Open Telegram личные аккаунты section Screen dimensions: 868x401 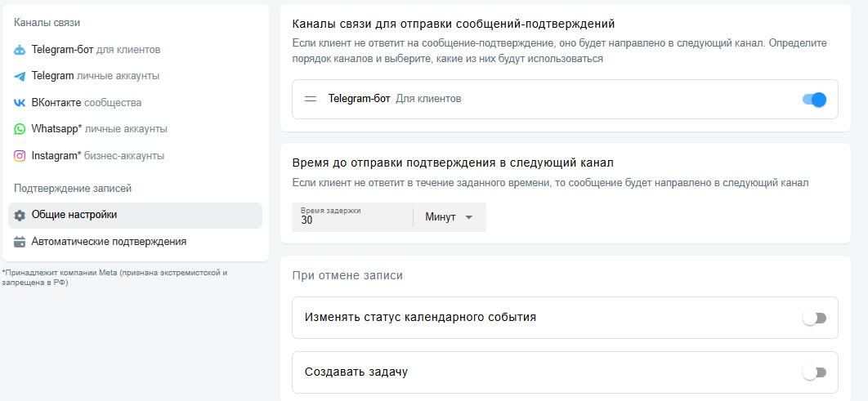95,76
